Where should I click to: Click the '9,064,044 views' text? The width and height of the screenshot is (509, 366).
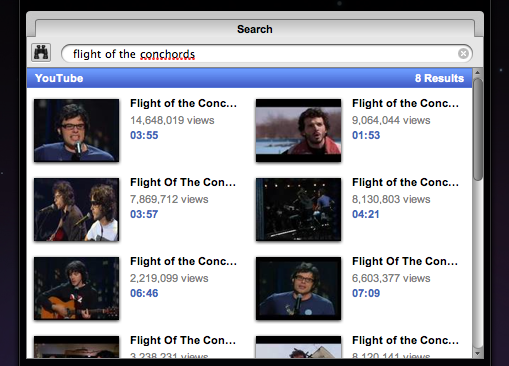tap(391, 120)
